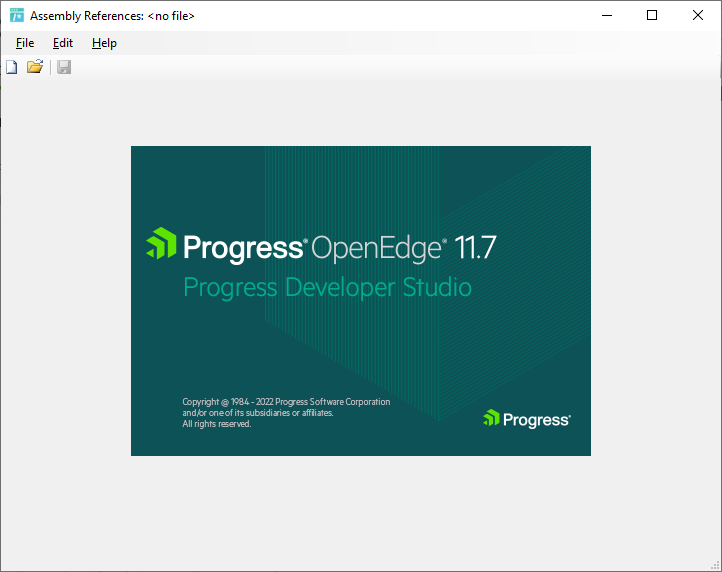
Task: Click the window resize grip corner
Action: pyautogui.click(x=715, y=565)
